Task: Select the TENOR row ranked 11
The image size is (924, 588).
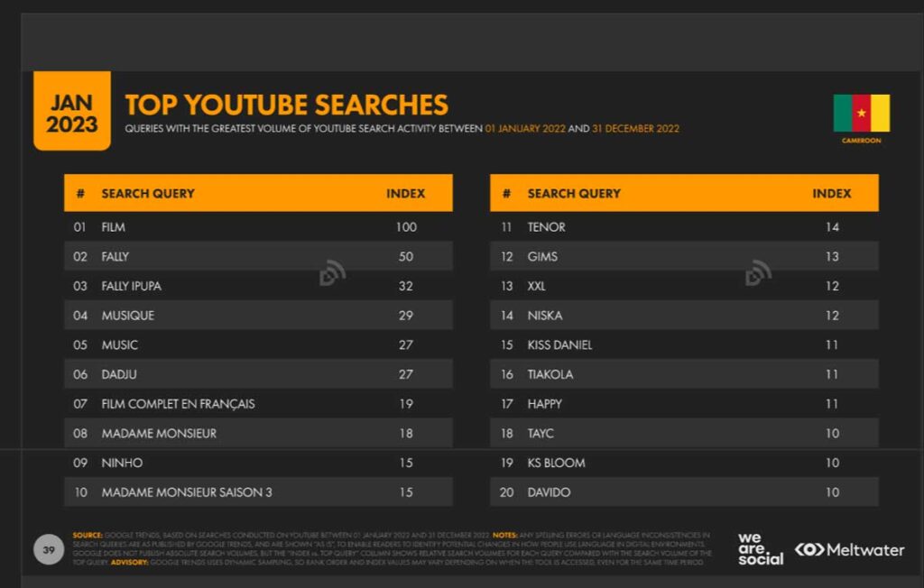Action: click(x=684, y=227)
